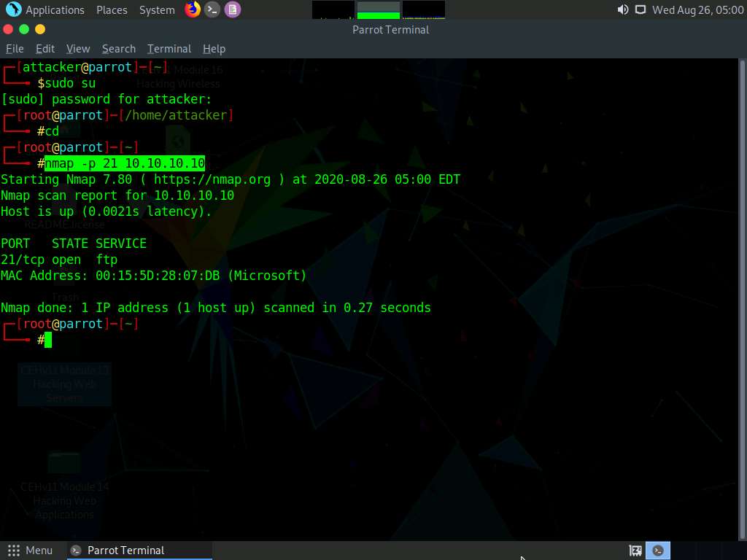Launch terminal from the top panel icon
The height and width of the screenshot is (560, 747).
[x=212, y=9]
